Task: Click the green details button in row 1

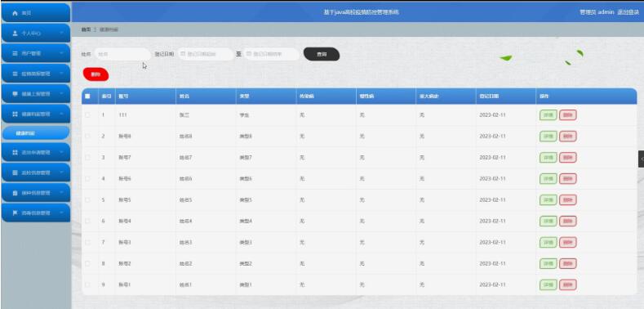Action: click(549, 115)
